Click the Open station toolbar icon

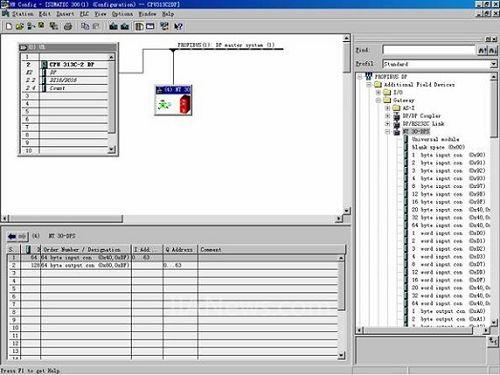[20, 26]
